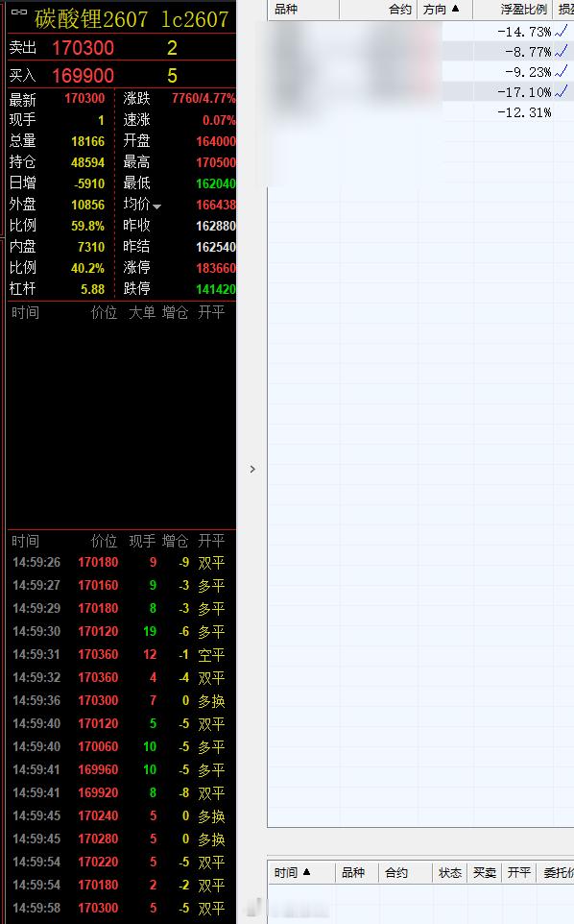Image resolution: width=574 pixels, height=924 pixels.
Task: Select 日增 value -5910
Action: pos(89,183)
